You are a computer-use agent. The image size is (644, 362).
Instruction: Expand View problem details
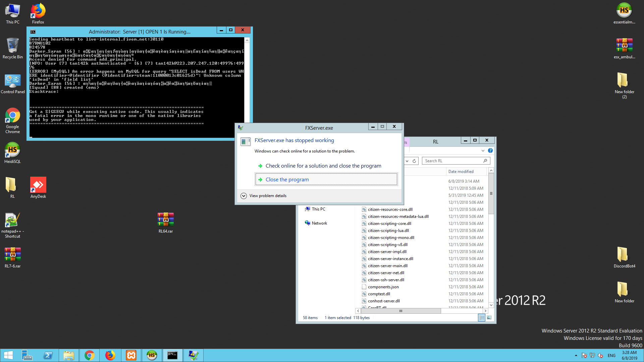[x=244, y=196]
